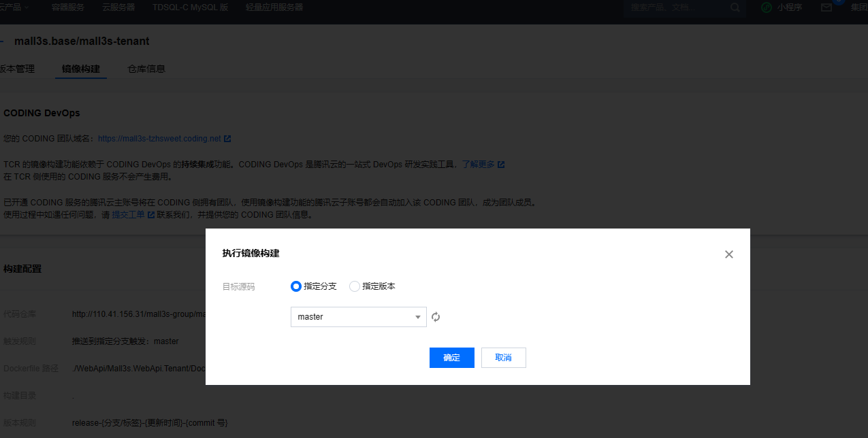The width and height of the screenshot is (868, 438).
Task: Close the 执行镜像构建 dialog
Action: [729, 254]
